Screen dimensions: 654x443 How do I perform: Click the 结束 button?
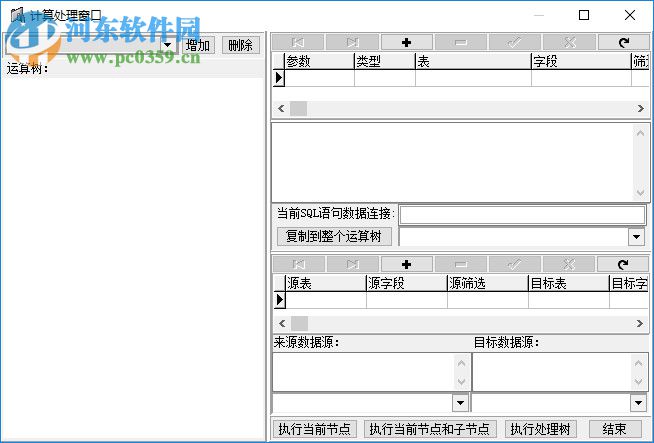614,429
